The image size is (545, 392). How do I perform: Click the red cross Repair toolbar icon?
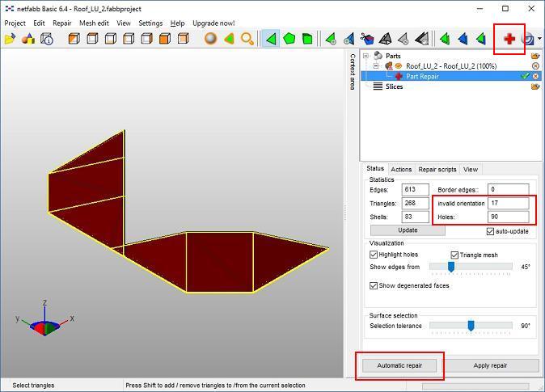point(509,38)
